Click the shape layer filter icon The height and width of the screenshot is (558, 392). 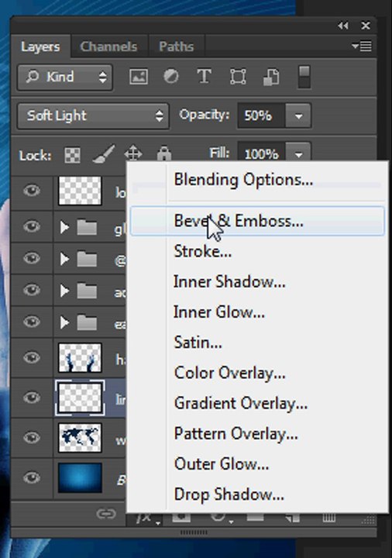[238, 77]
